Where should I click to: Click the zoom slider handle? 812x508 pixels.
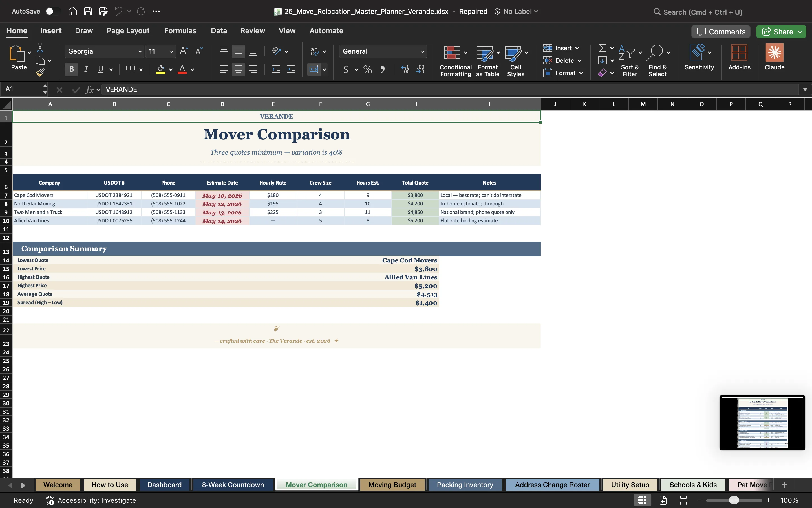coord(734,500)
